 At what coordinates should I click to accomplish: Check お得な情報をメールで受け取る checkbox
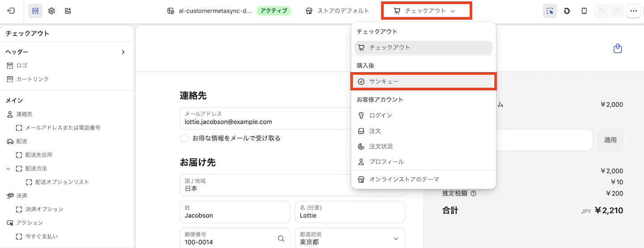point(184,138)
